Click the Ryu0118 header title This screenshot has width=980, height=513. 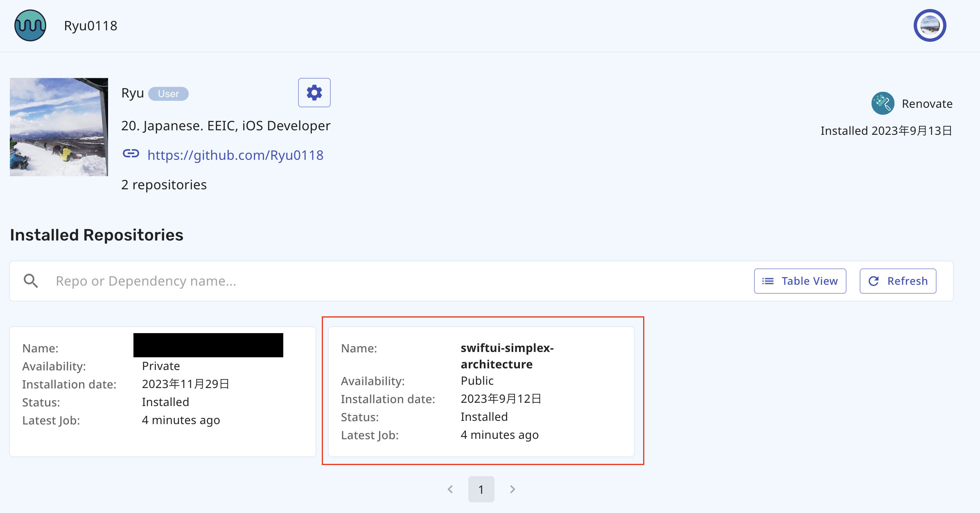click(90, 26)
